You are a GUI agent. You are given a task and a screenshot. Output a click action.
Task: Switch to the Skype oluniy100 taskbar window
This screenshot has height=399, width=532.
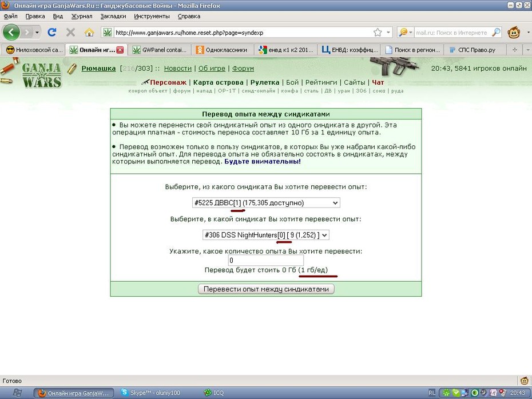click(150, 393)
